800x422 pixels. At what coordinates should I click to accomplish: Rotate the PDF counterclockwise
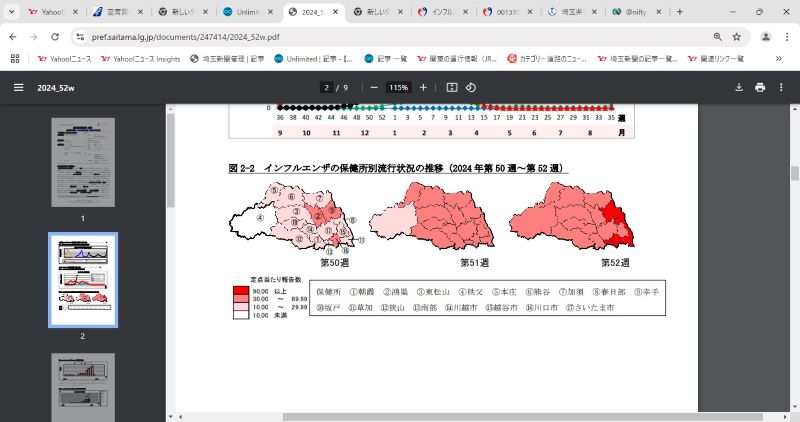tap(473, 87)
